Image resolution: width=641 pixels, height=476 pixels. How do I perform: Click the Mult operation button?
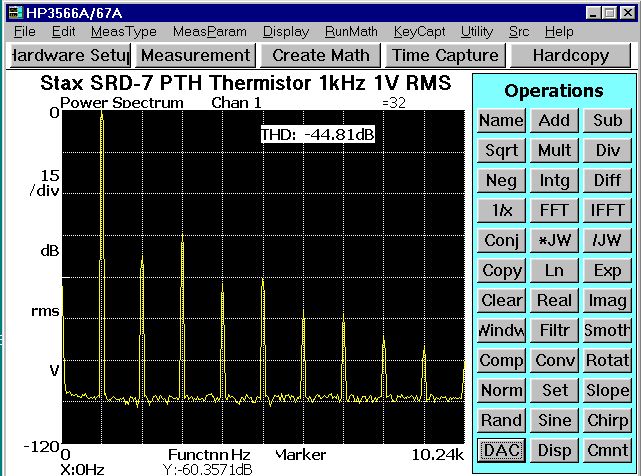click(x=554, y=150)
